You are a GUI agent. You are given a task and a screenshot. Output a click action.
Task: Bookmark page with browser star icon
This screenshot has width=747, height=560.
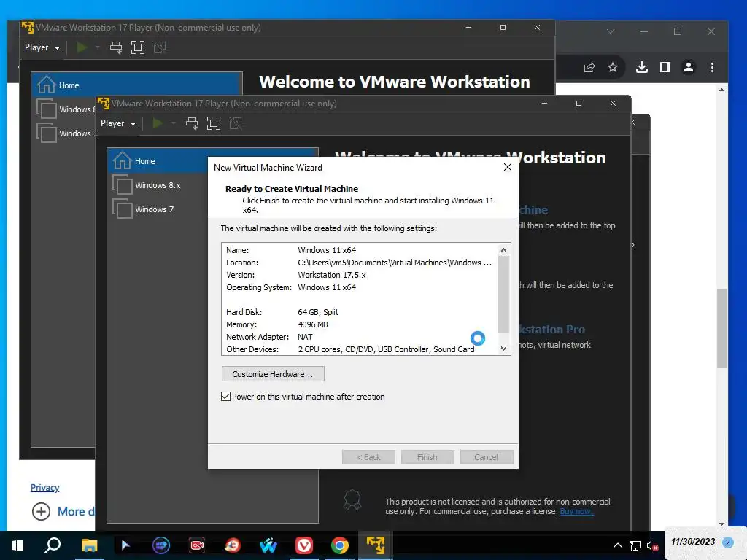613,67
